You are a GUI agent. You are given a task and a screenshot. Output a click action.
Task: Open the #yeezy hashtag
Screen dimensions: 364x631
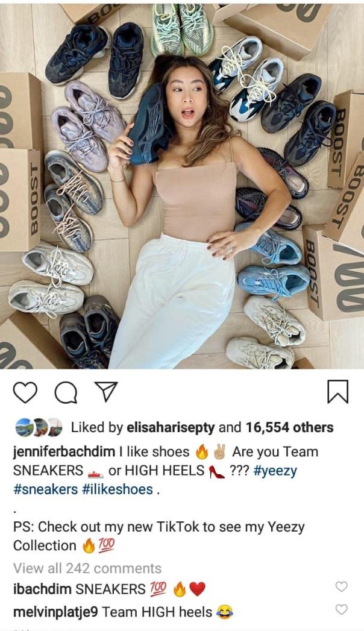point(275,471)
